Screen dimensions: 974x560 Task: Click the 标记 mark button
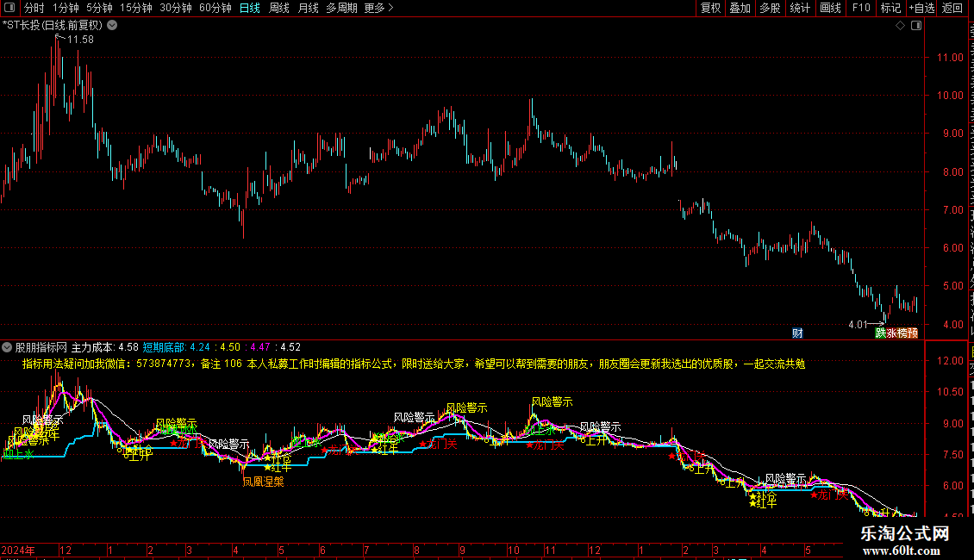coord(890,8)
